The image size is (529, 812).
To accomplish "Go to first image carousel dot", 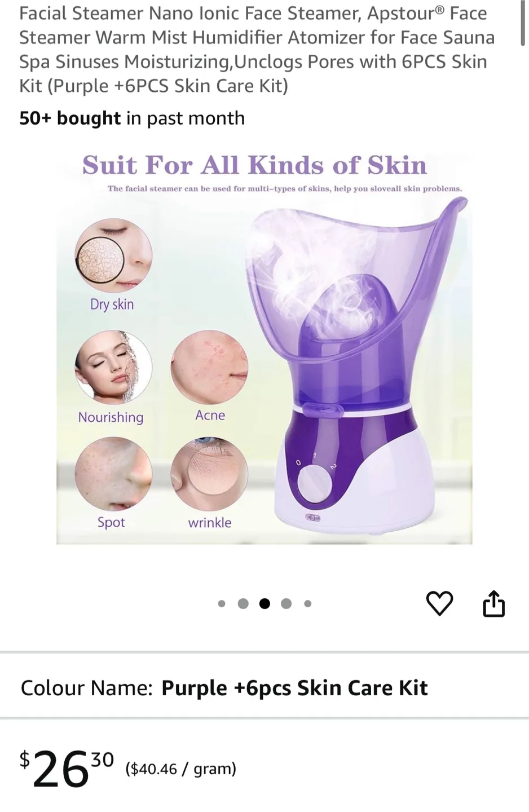I will coord(222,604).
